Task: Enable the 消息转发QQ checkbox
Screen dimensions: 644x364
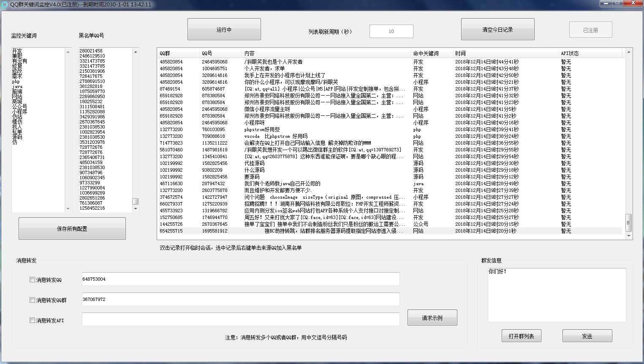Action: [32, 279]
